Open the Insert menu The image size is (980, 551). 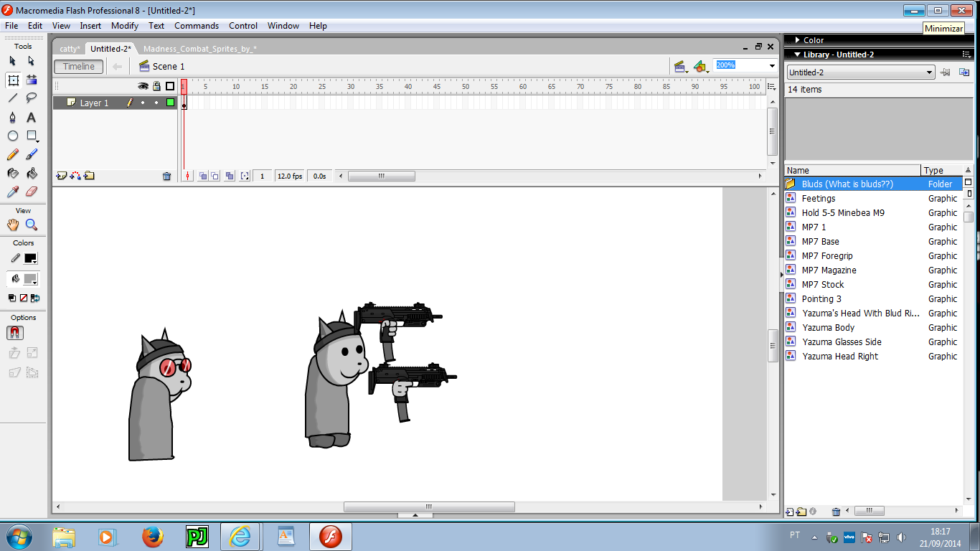pyautogui.click(x=90, y=26)
